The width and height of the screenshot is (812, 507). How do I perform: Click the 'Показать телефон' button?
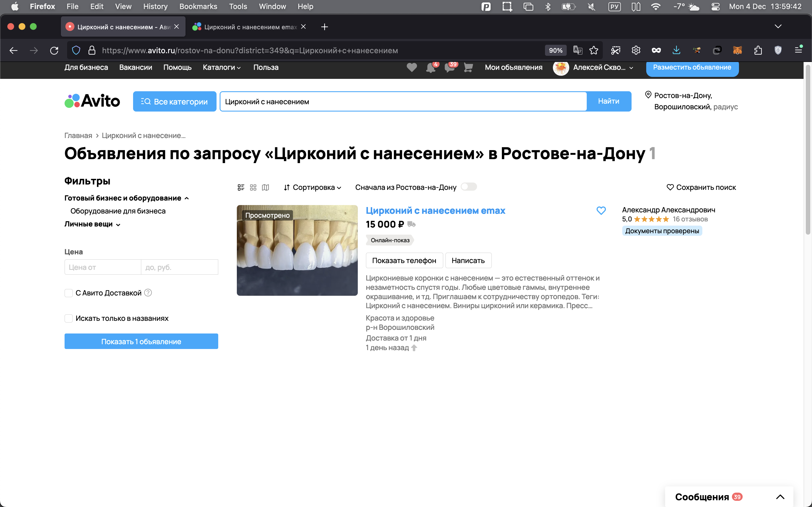(x=404, y=261)
